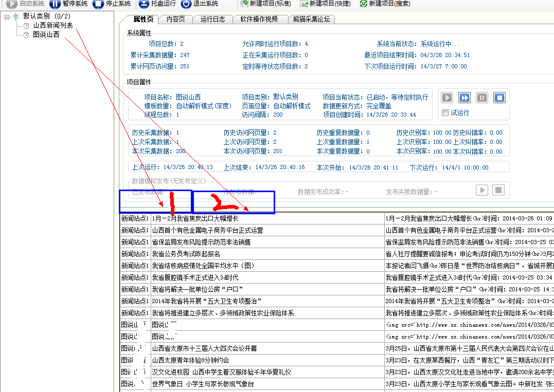
Task: Select 山西新闻列表 in the project tree
Action: [x=52, y=25]
